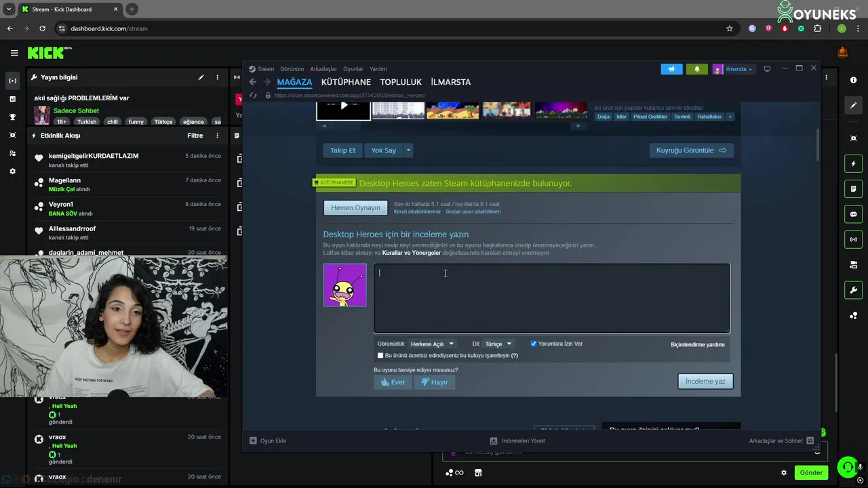The width and height of the screenshot is (868, 488).
Task: Add a tag with the plus button
Action: 730,117
